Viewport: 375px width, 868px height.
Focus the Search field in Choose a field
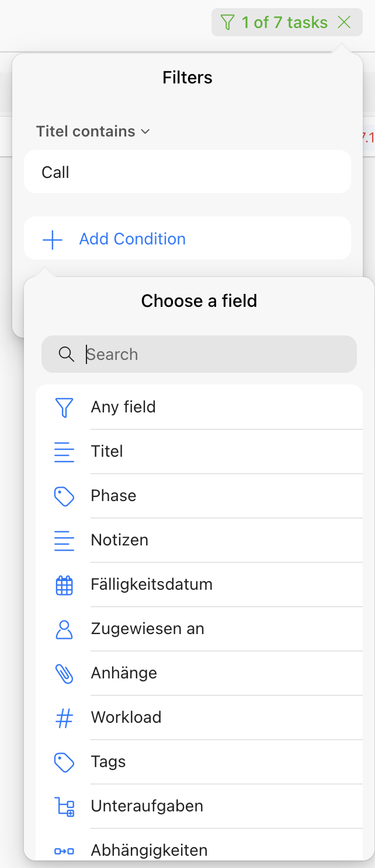click(210, 354)
